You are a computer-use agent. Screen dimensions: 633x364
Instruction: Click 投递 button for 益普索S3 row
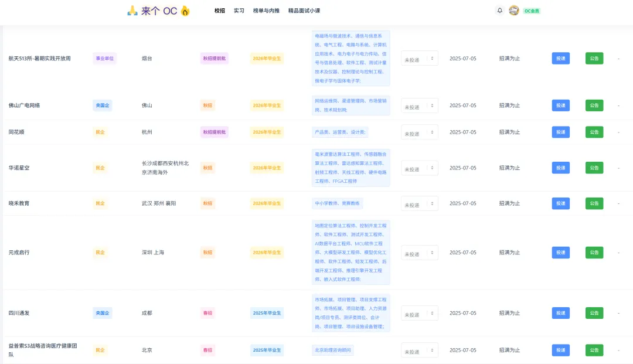(x=561, y=350)
